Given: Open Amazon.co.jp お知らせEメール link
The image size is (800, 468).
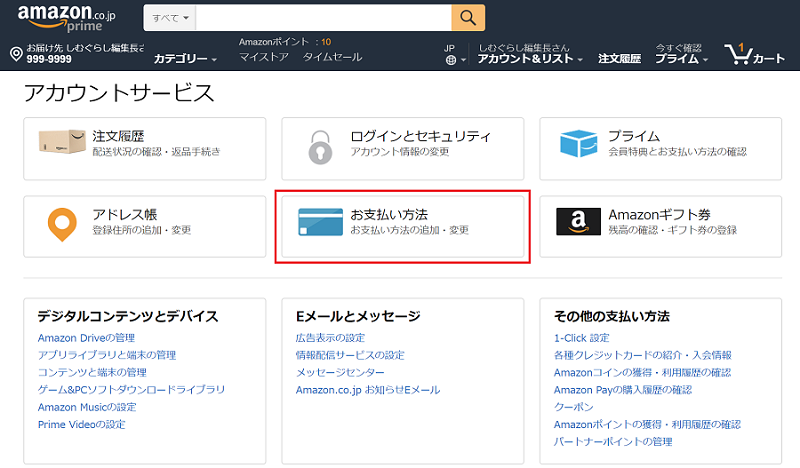Looking at the screenshot, I should pos(368,390).
